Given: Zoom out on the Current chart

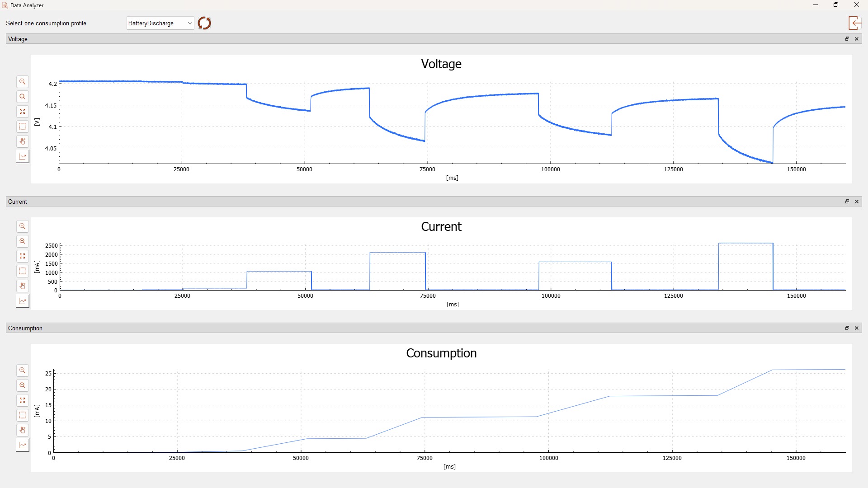Looking at the screenshot, I should (22, 241).
